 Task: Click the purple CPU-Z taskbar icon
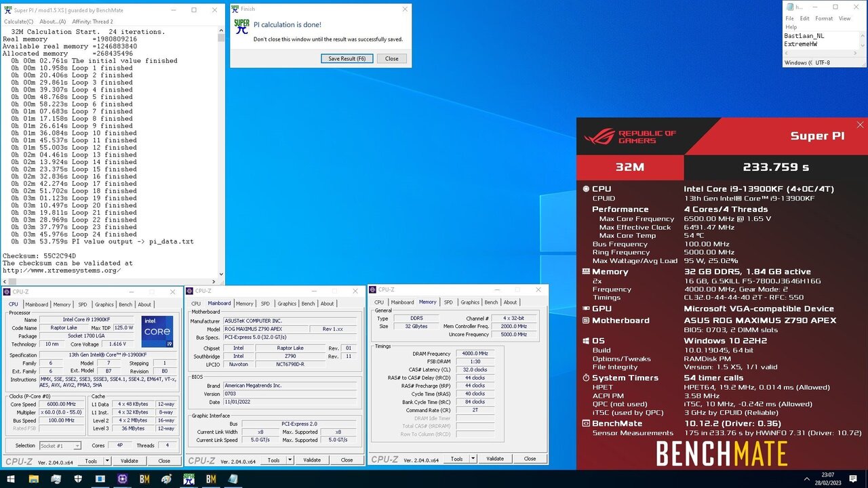pyautogui.click(x=123, y=479)
